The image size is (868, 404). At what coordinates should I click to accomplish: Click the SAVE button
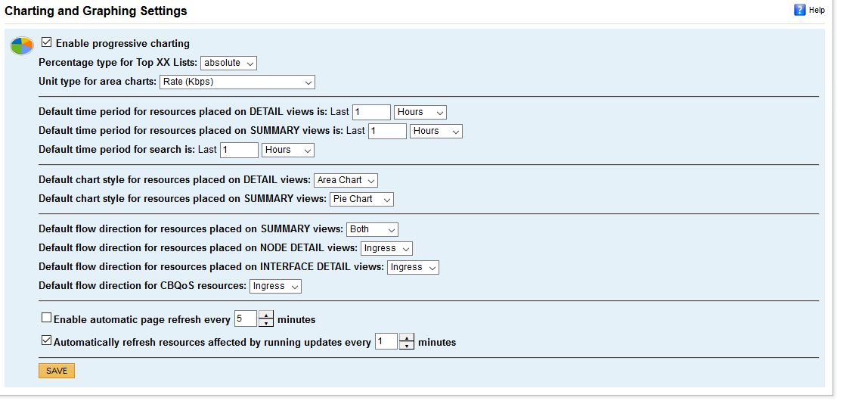point(57,371)
